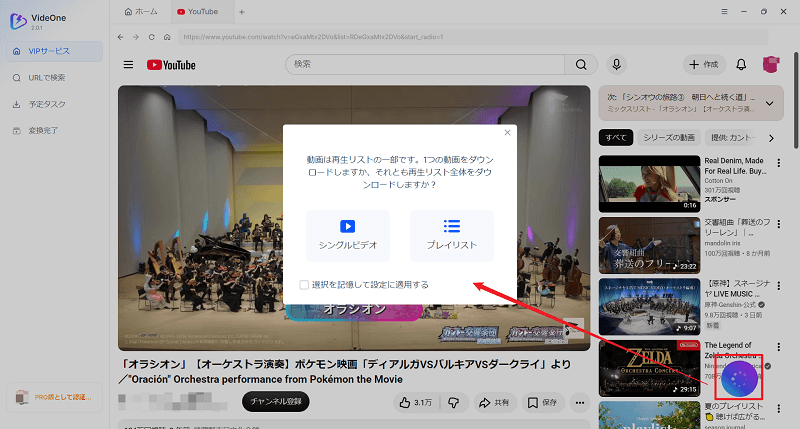Choose the シングルビデオ download option
Image resolution: width=800 pixels, height=429 pixels.
click(348, 236)
